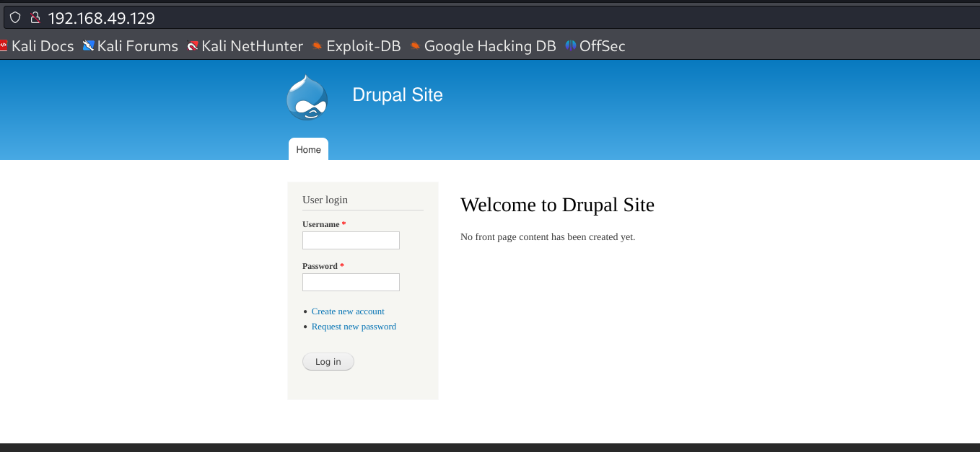980x452 pixels.
Task: Click the Drupal droplet logo
Action: 307,98
